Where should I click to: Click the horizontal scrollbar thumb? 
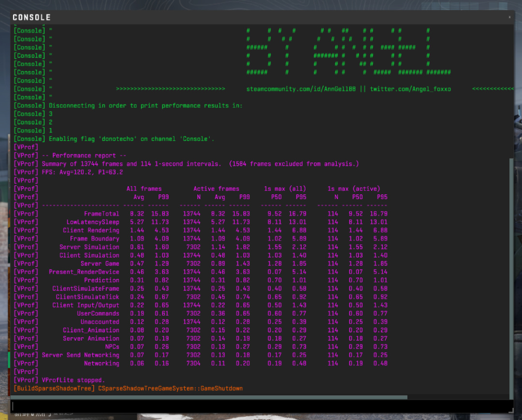[209, 397]
